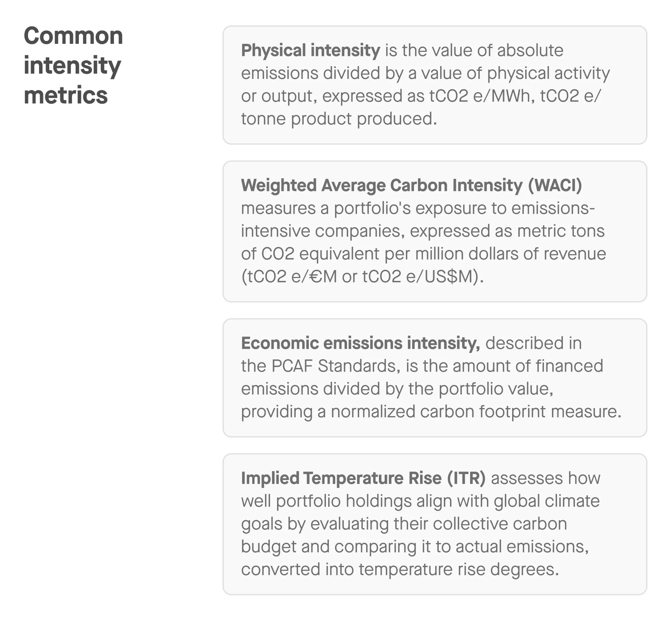Select the bold "Implied Temperature Rise (ITR)" title

point(363,478)
